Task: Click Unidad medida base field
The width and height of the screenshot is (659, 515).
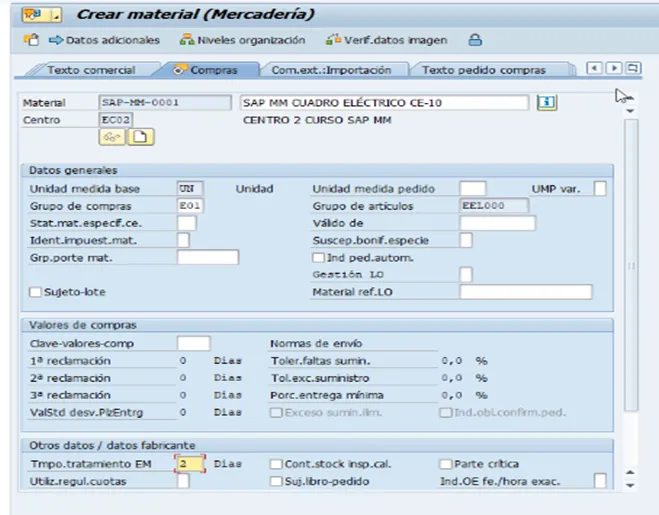Action: coord(190,188)
